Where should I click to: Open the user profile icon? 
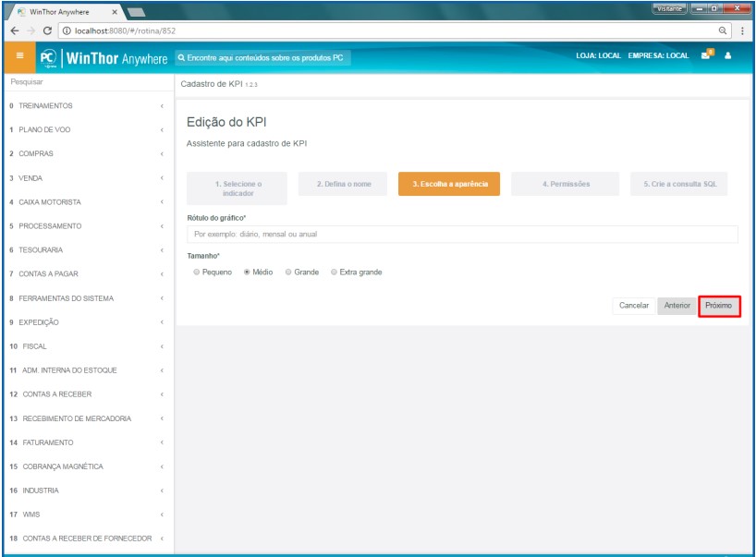[727, 56]
